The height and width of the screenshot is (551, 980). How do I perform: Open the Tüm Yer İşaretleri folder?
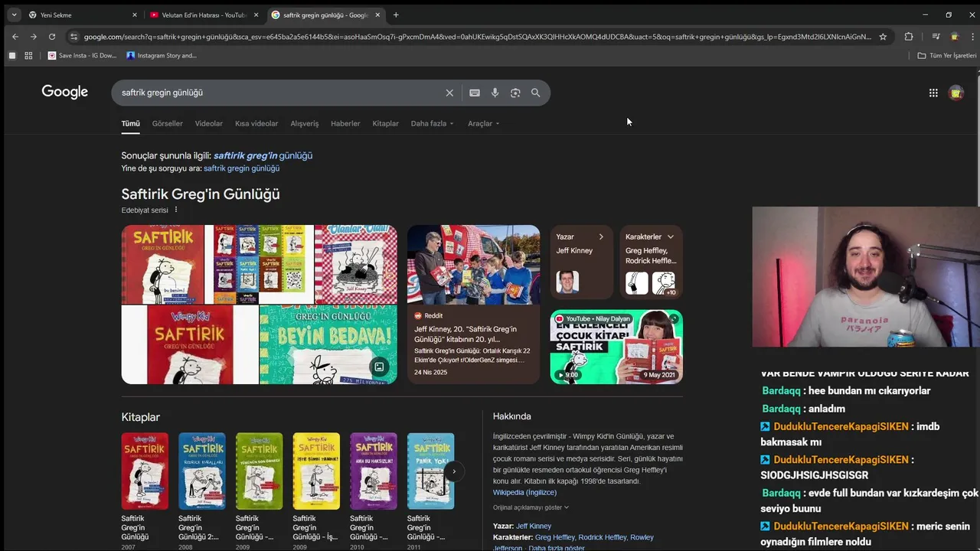(947, 55)
